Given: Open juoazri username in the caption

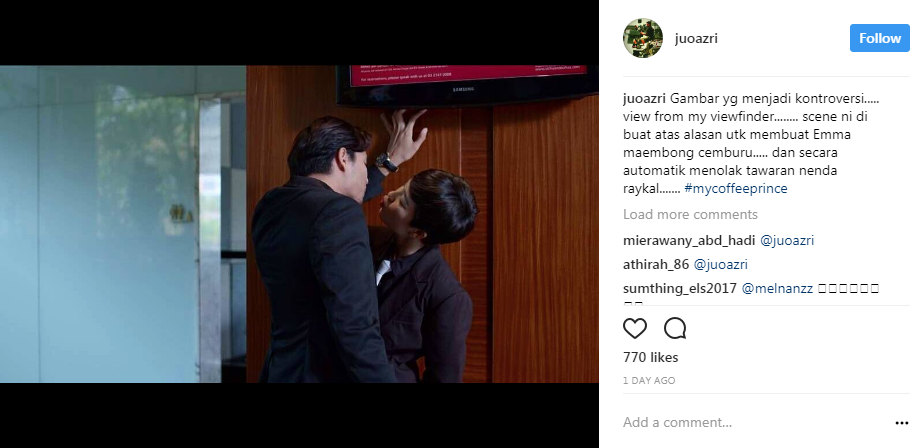Looking at the screenshot, I should tap(644, 99).
